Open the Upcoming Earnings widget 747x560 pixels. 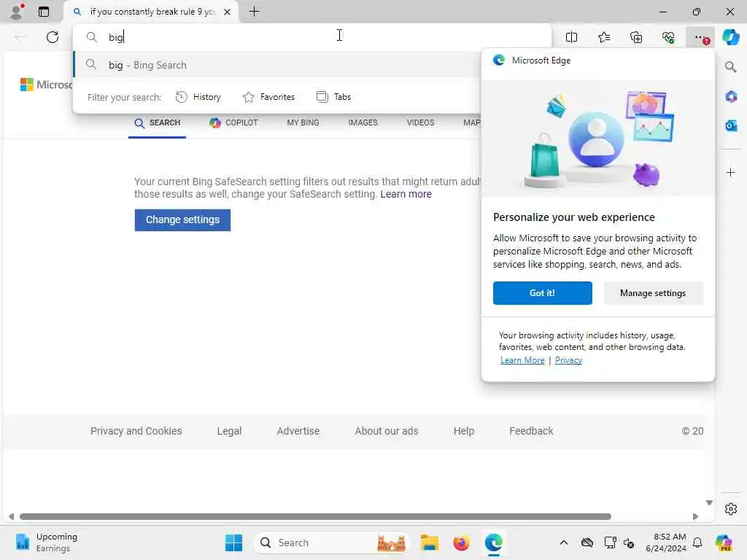coord(46,542)
